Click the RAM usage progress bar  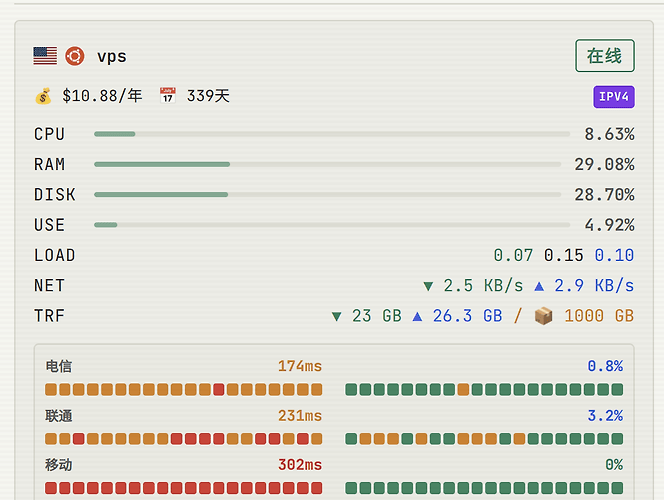click(x=327, y=164)
